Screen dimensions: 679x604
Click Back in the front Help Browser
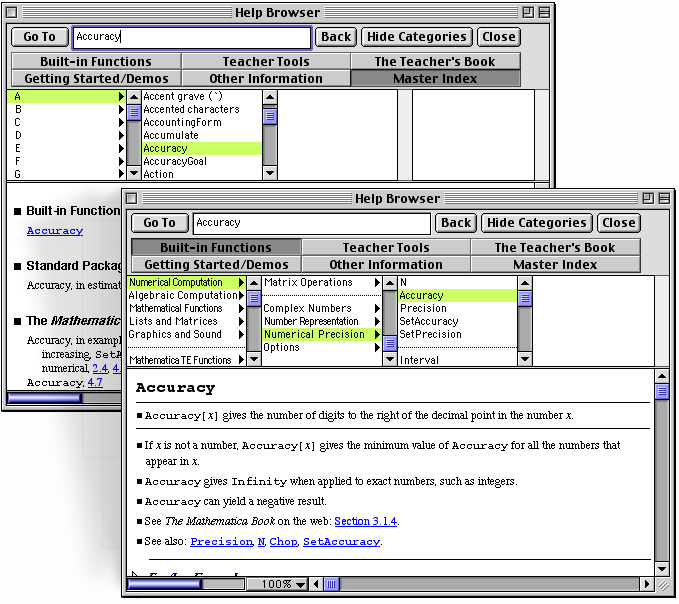456,223
